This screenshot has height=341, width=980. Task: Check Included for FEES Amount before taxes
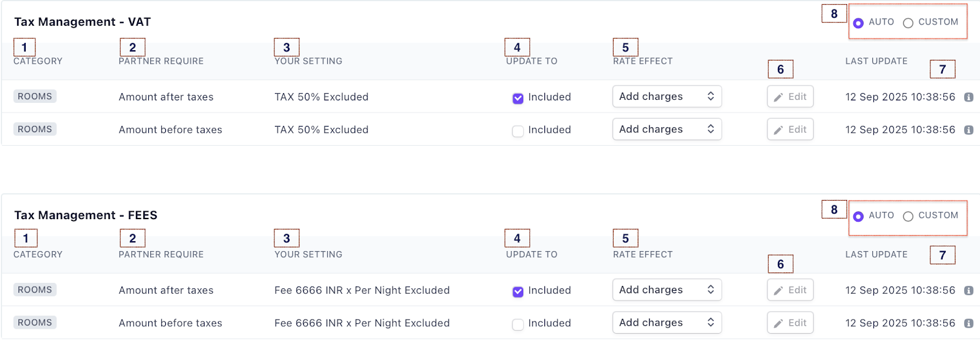(518, 324)
